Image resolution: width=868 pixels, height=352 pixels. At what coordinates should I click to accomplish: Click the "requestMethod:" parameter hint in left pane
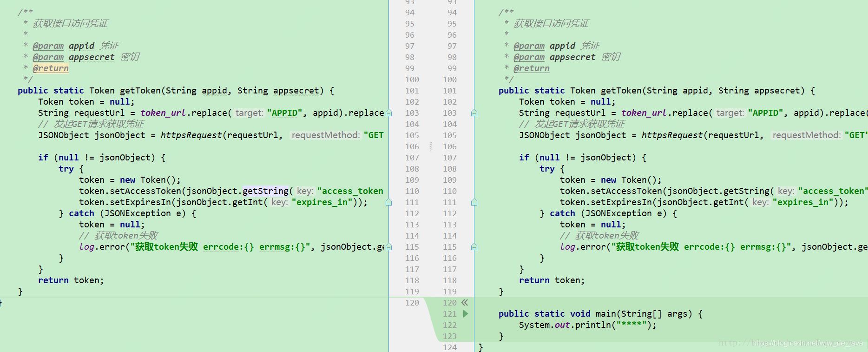326,135
